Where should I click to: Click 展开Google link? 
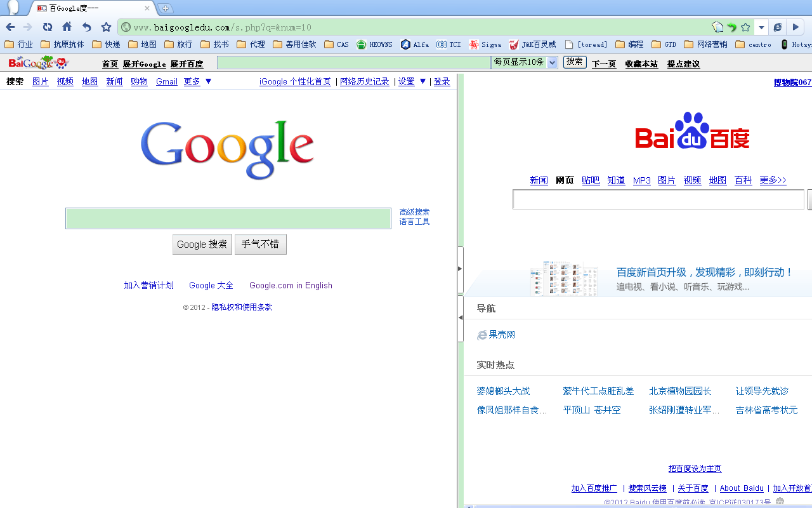coord(144,64)
